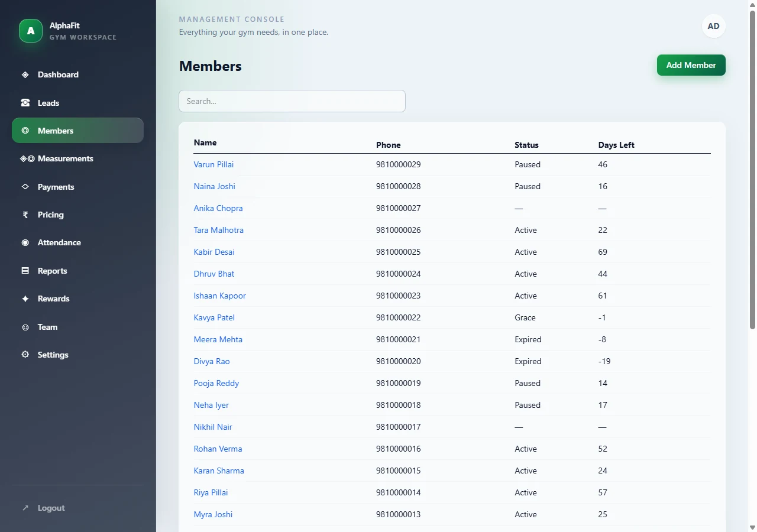The width and height of the screenshot is (757, 532).
Task: View Dhruv Bhat's details
Action: (x=214, y=274)
